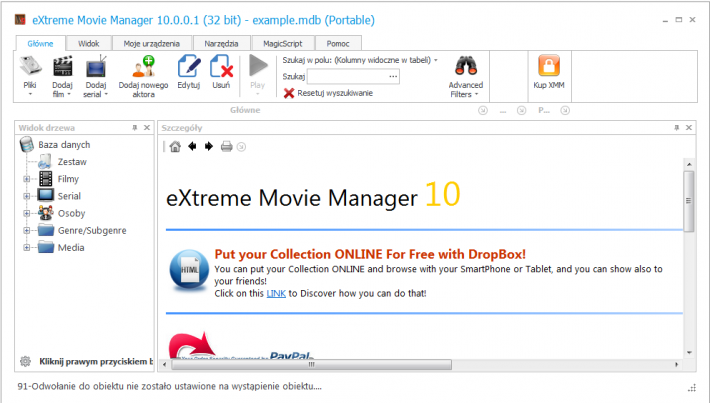This screenshot has width=710, height=403.
Task: Open the Pomoc tab
Action: pos(338,43)
